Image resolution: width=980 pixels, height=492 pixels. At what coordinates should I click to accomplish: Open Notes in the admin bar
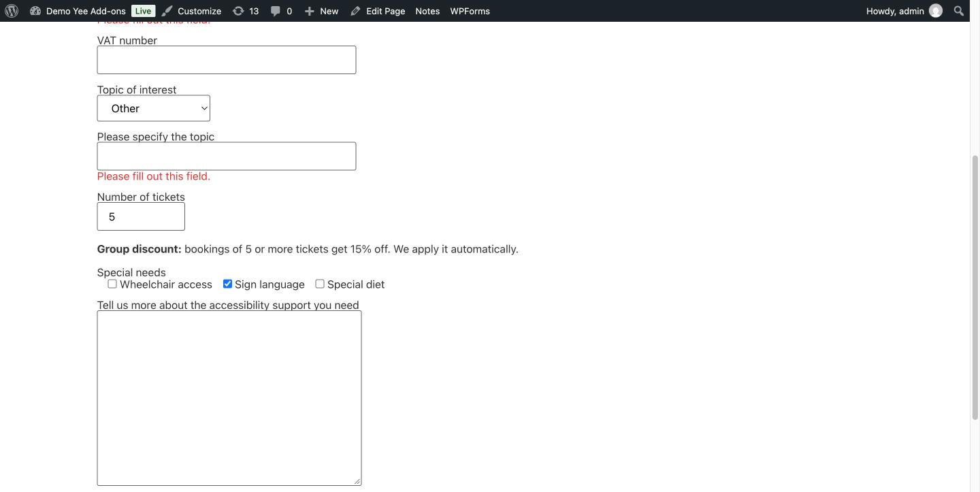pyautogui.click(x=427, y=11)
